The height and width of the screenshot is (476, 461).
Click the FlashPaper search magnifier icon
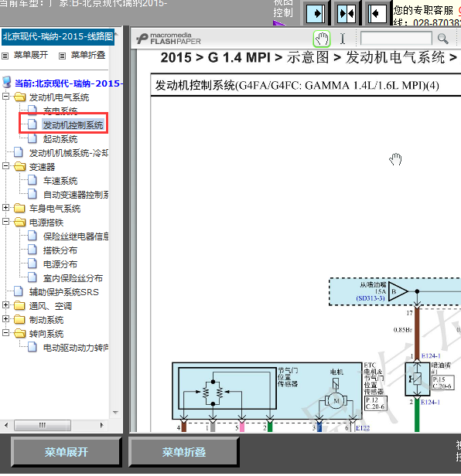click(442, 39)
